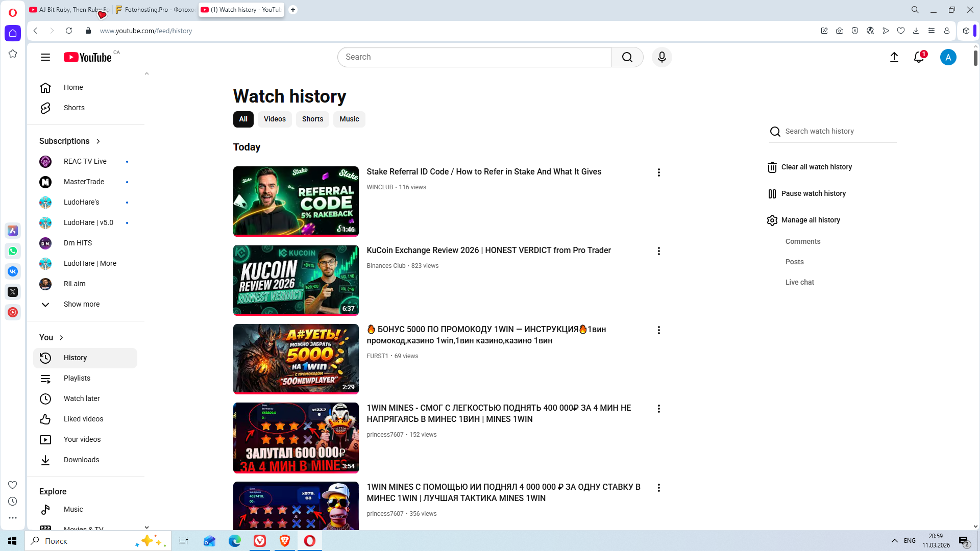This screenshot has height=551, width=980.
Task: Click the search magnifier button
Action: point(627,57)
